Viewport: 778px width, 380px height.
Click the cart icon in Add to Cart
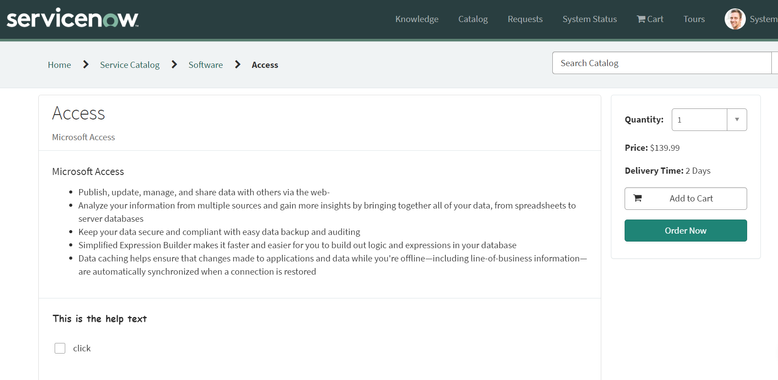(x=638, y=198)
